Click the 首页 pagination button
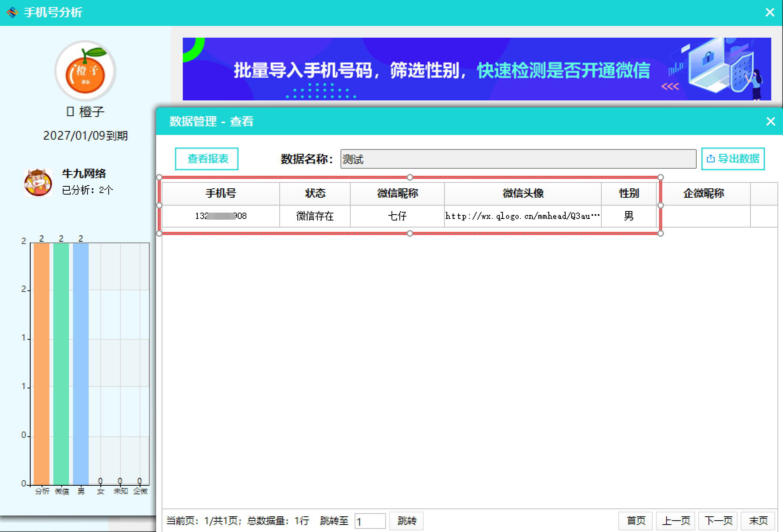Image resolution: width=783 pixels, height=532 pixels. (x=636, y=521)
